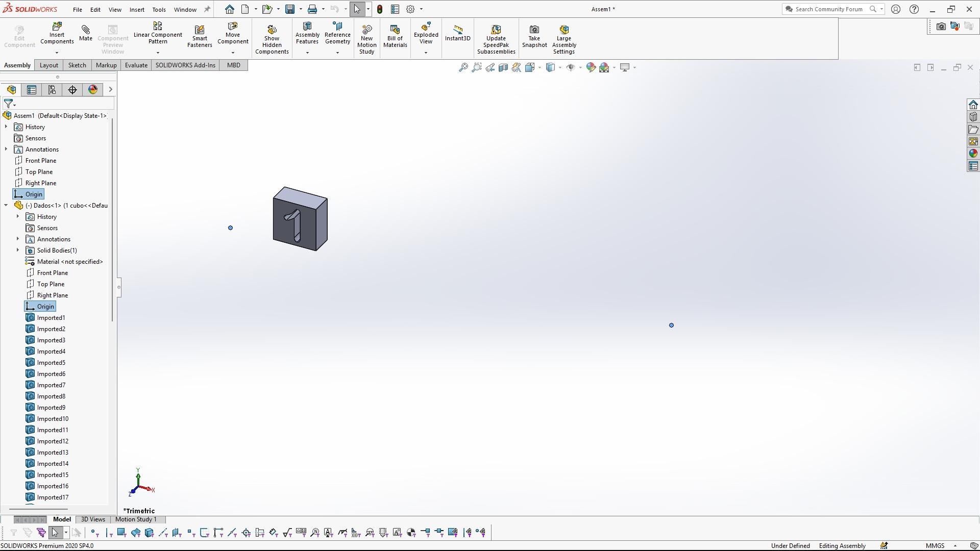Toggle the Hide/Show Items eye icon
The width and height of the screenshot is (980, 551).
tap(571, 67)
